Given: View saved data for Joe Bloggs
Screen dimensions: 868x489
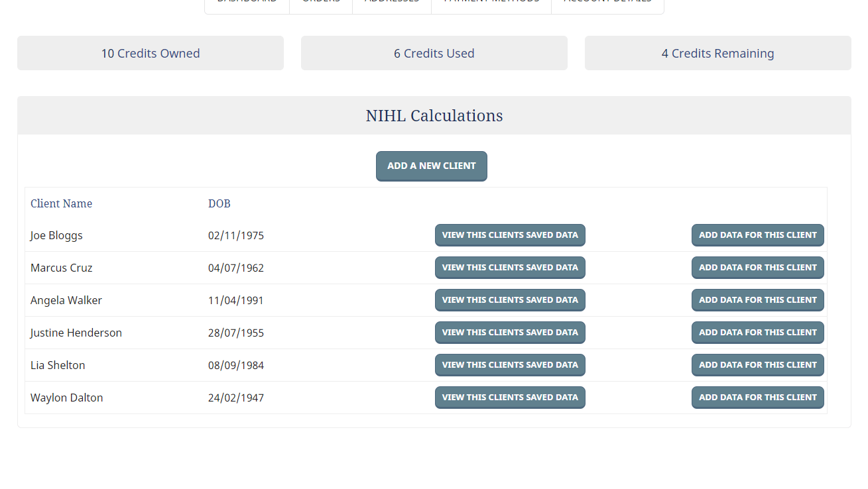Looking at the screenshot, I should point(509,235).
